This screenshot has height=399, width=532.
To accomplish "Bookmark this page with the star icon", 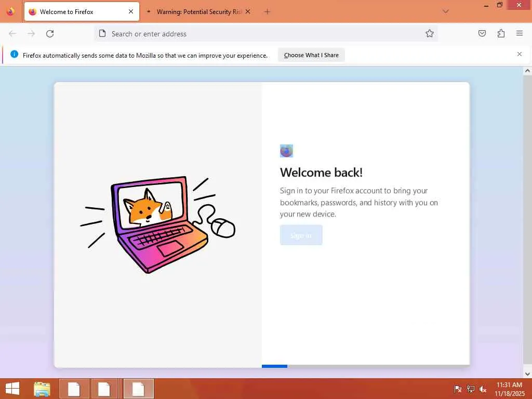I will coord(430,34).
